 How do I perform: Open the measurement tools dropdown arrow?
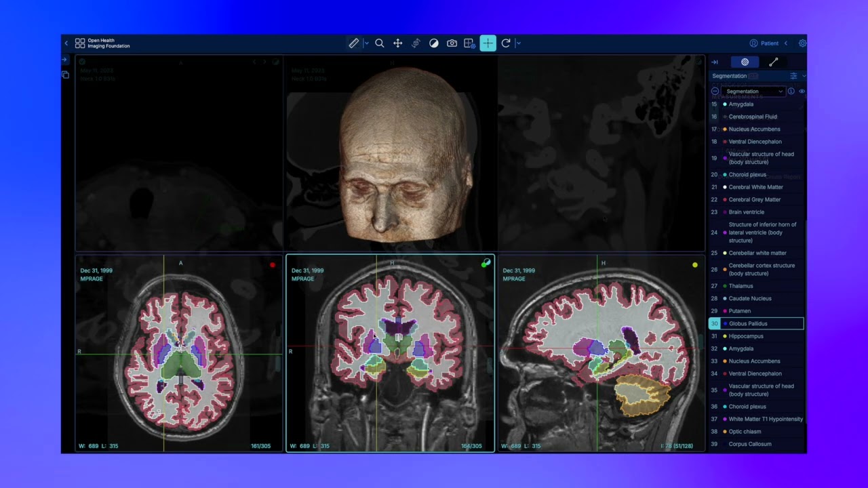pos(366,43)
